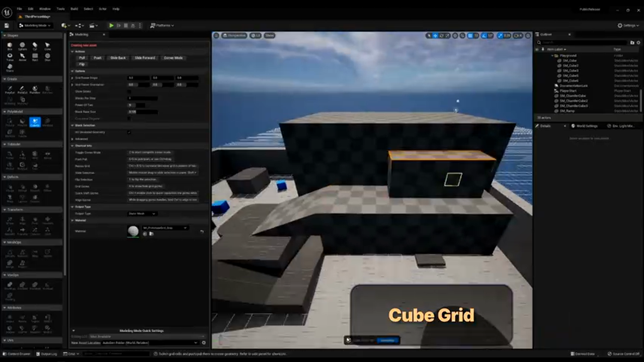Switch to the World Settings tab
Viewport: 644px width, 362px height.
587,126
